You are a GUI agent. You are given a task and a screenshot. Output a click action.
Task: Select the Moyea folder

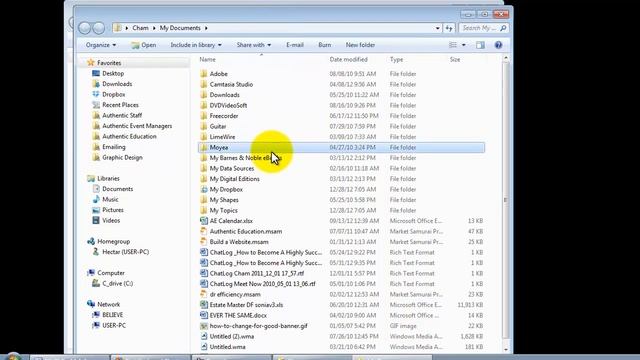click(341, 147)
